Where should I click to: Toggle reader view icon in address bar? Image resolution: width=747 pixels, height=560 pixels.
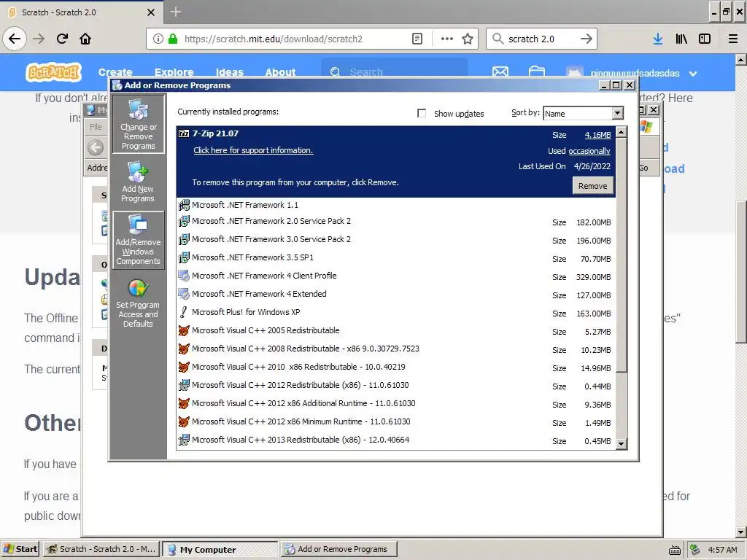[417, 39]
